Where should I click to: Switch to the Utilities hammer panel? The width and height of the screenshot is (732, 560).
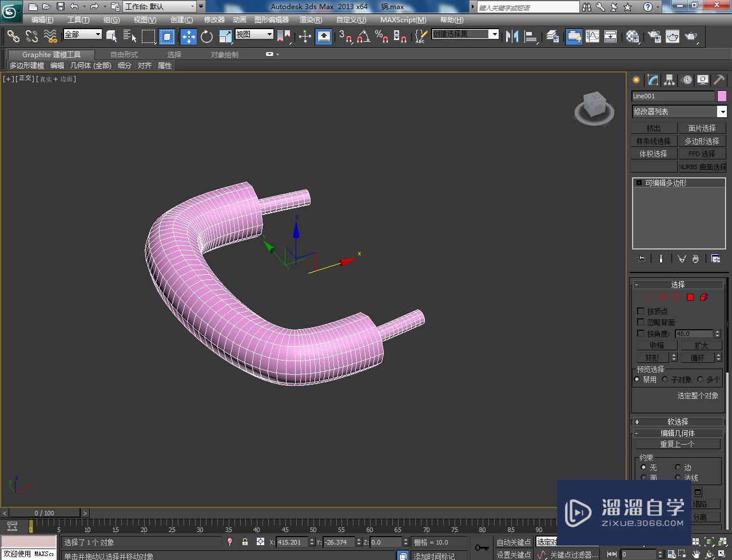[x=719, y=80]
